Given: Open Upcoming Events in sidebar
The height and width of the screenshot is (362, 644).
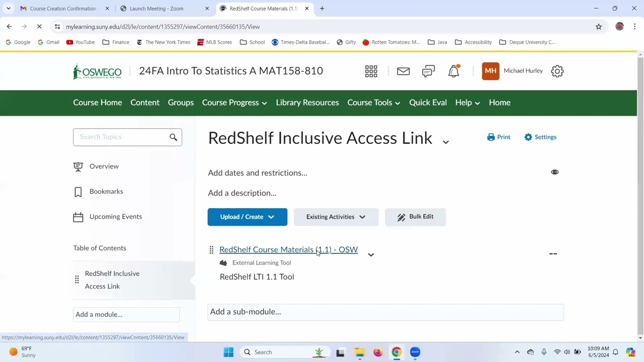Looking at the screenshot, I should pyautogui.click(x=116, y=217).
